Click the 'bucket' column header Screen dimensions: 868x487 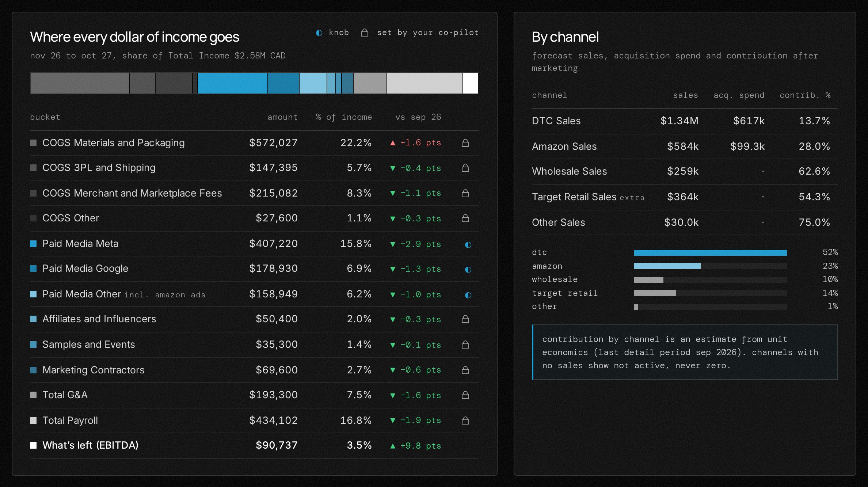(45, 117)
